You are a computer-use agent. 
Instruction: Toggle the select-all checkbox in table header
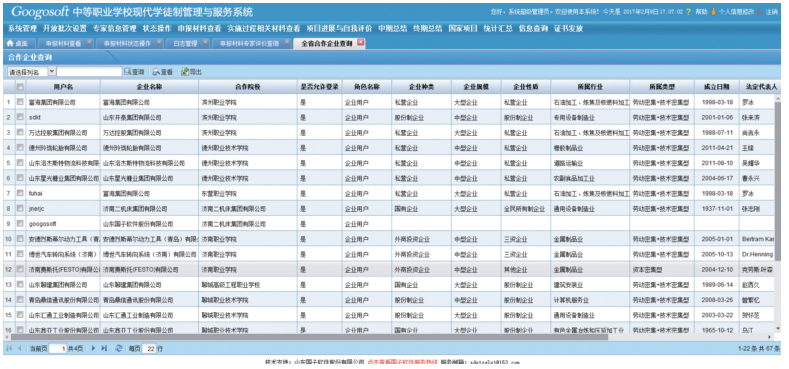point(20,87)
